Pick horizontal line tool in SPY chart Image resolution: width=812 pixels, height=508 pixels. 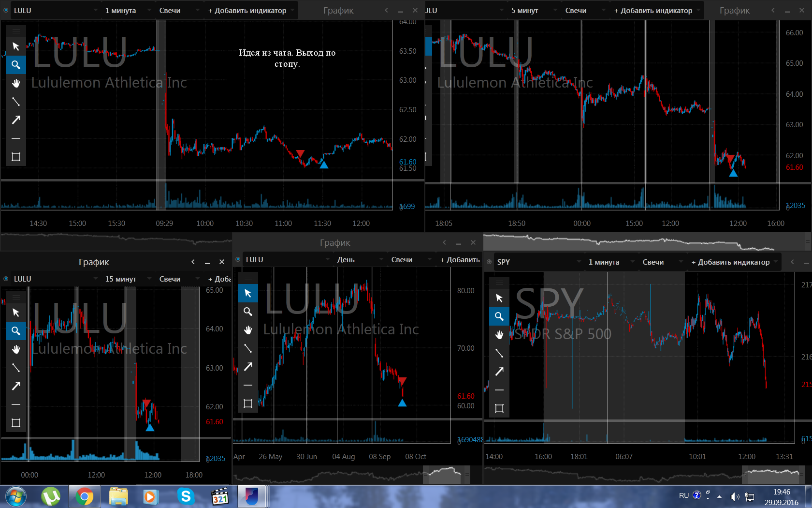499,390
